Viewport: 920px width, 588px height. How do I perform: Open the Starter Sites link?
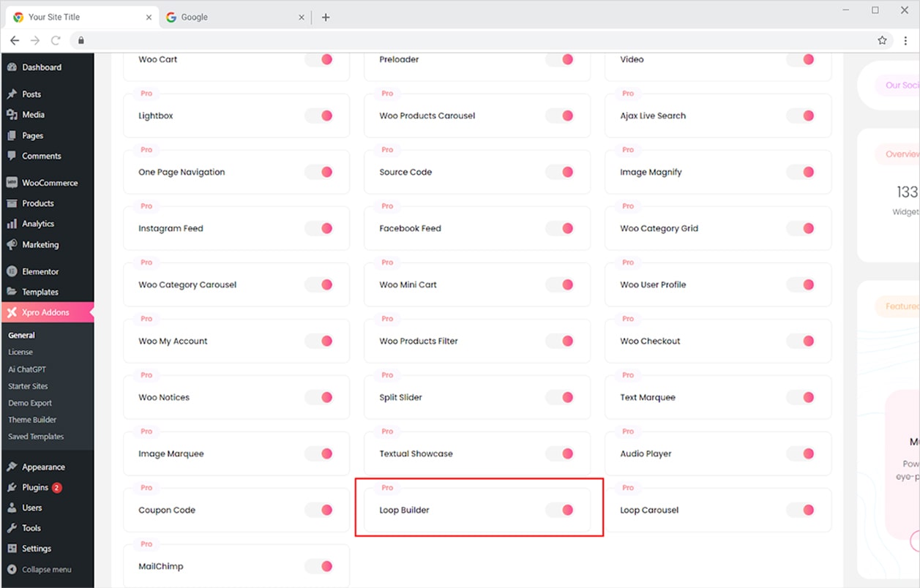(29, 386)
